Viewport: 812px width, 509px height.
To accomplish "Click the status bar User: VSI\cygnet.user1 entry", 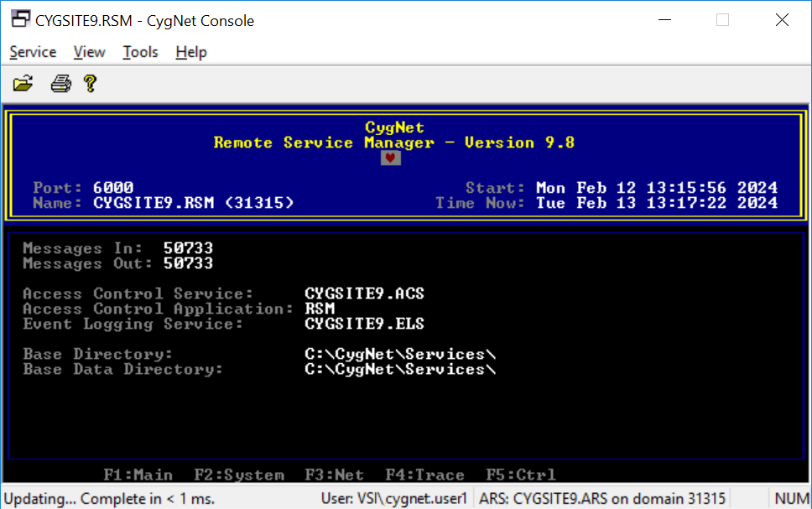I will [394, 499].
